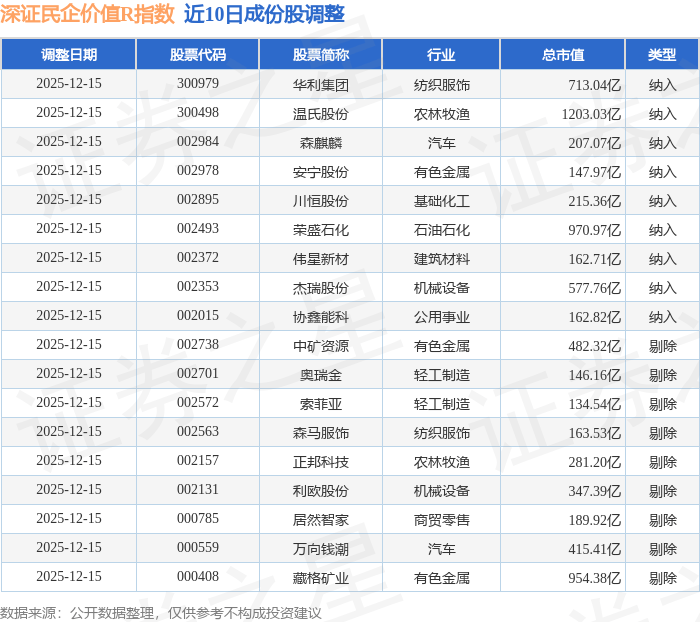Viewport: 700px width, 622px height.
Task: Click the 类型 column header
Action: (x=661, y=55)
